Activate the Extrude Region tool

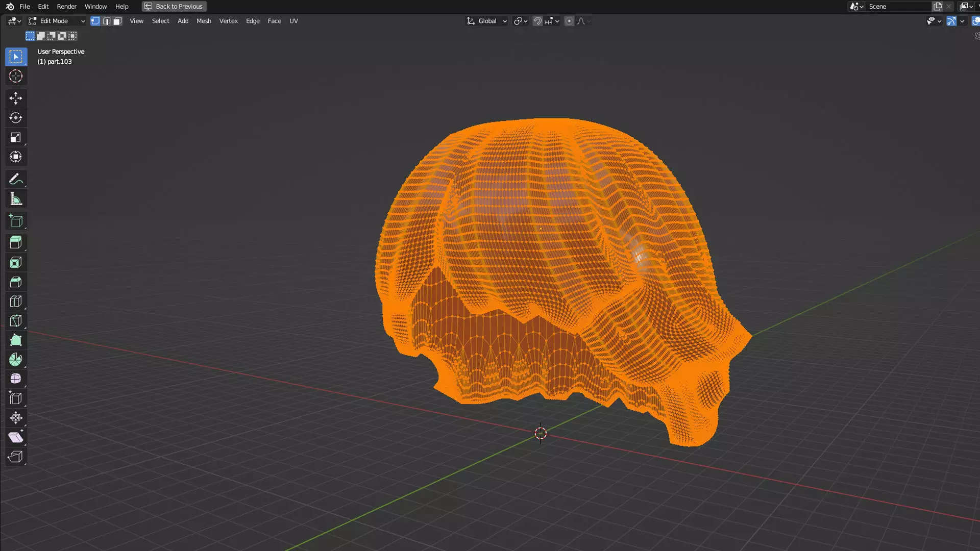pyautogui.click(x=15, y=242)
